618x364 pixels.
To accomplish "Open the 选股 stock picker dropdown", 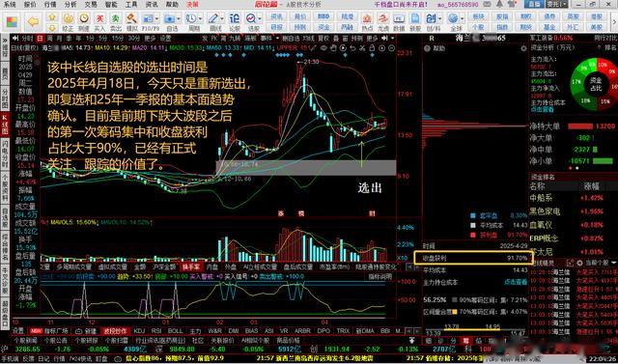I will tap(260, 18).
